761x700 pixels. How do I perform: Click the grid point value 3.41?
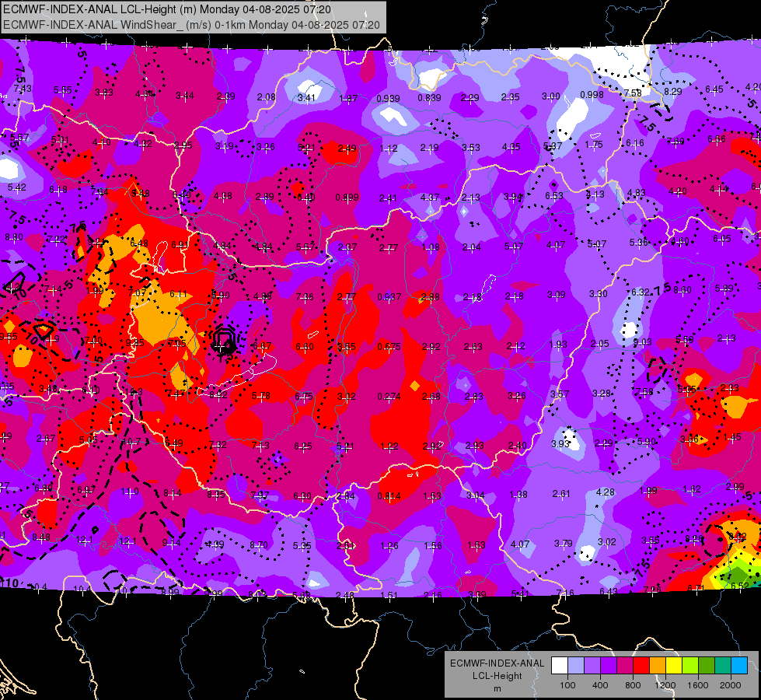pyautogui.click(x=306, y=98)
